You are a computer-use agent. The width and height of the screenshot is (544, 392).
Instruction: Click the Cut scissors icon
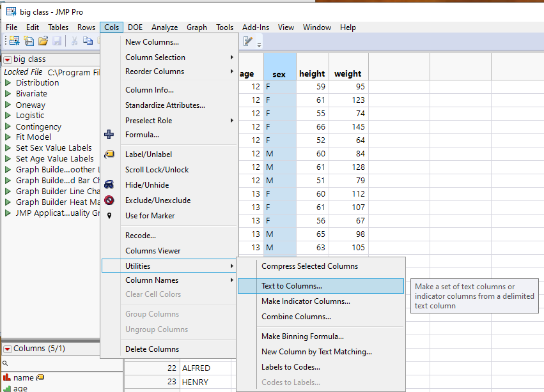(74, 41)
